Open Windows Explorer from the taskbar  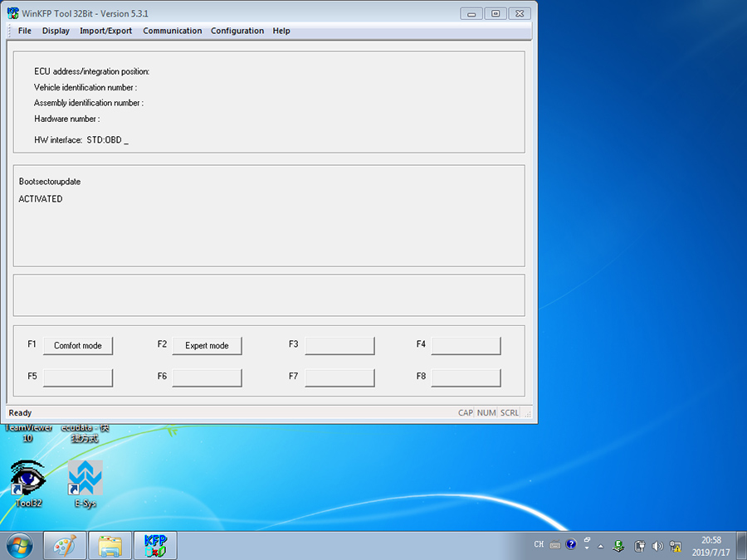coord(110,546)
